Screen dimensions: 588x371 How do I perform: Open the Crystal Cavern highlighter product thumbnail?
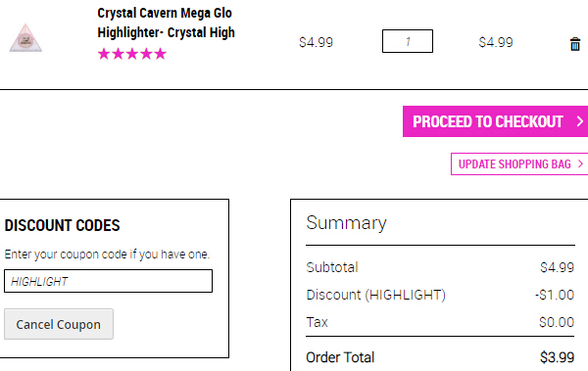[x=25, y=38]
